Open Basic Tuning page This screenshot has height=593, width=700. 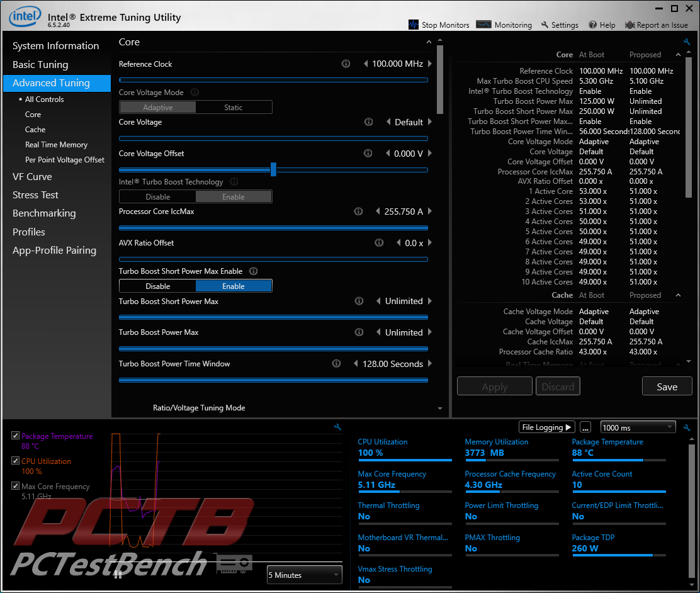40,64
